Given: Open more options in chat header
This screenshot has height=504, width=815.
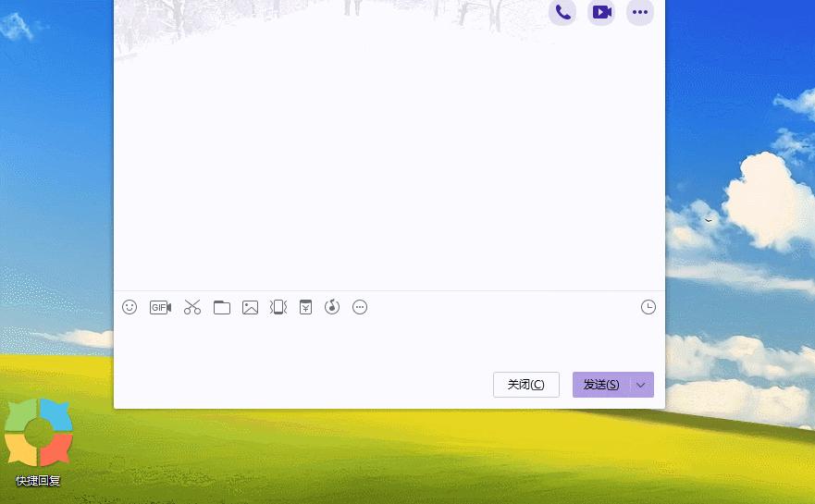Looking at the screenshot, I should pos(640,12).
